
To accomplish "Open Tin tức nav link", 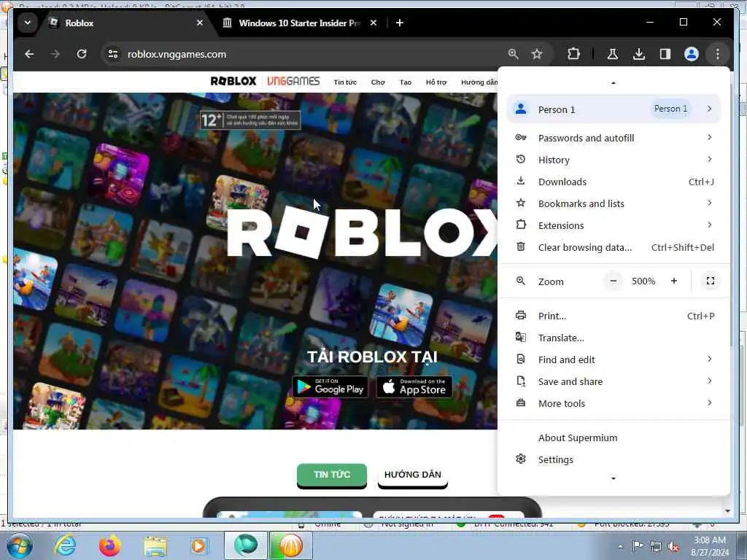I will pos(345,82).
